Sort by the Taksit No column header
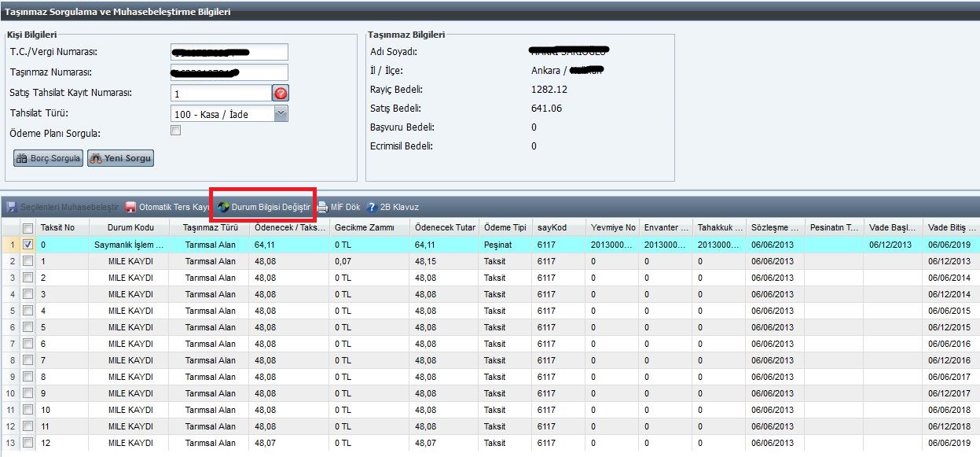Viewport: 980px width, 457px height. (x=61, y=228)
